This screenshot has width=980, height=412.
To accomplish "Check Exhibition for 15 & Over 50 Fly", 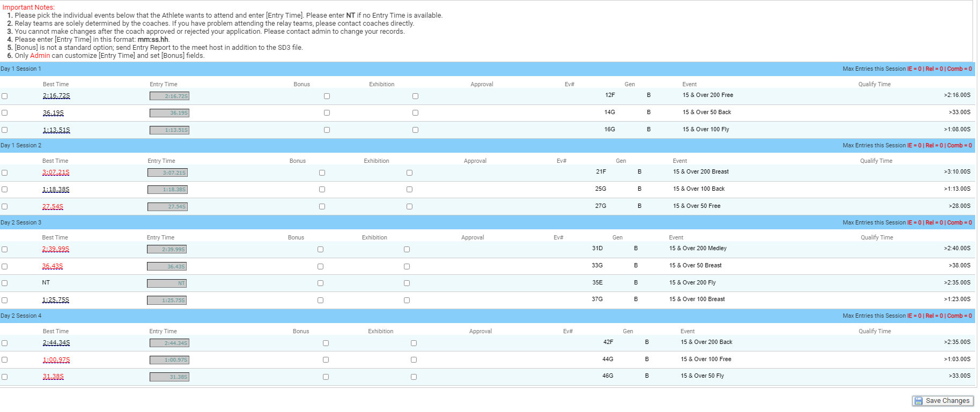I will [x=414, y=377].
